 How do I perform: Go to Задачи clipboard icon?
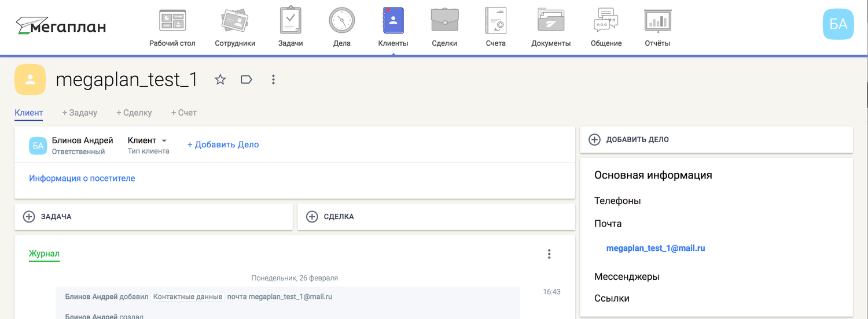coord(290,21)
